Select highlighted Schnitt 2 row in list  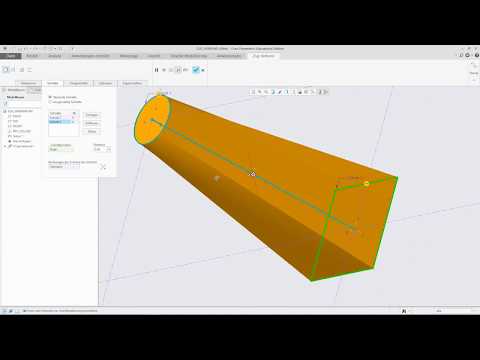63,122
